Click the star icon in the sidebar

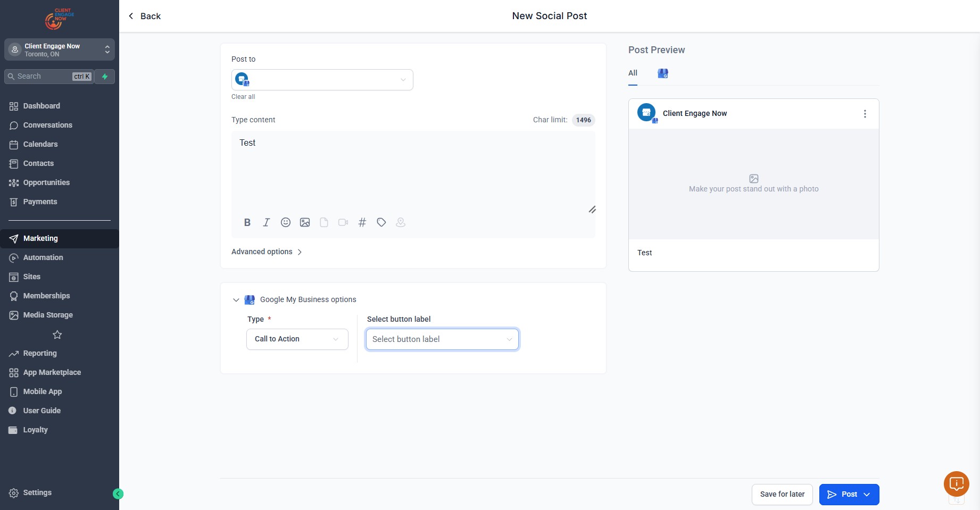point(57,335)
